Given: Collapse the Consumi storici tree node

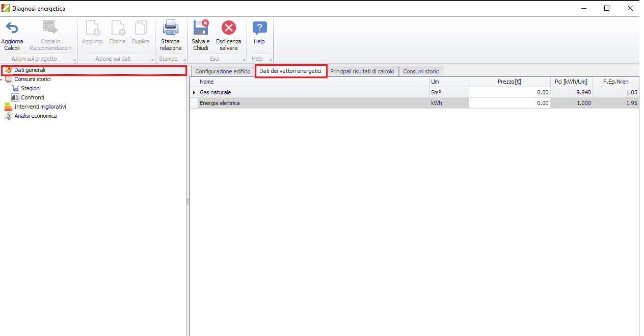Looking at the screenshot, I should (2, 80).
